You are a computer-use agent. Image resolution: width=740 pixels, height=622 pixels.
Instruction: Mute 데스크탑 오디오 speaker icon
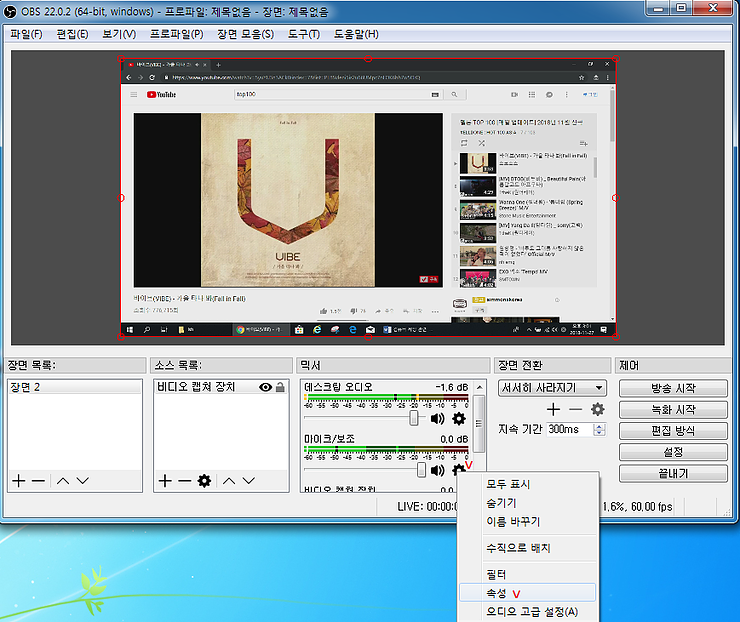(437, 419)
